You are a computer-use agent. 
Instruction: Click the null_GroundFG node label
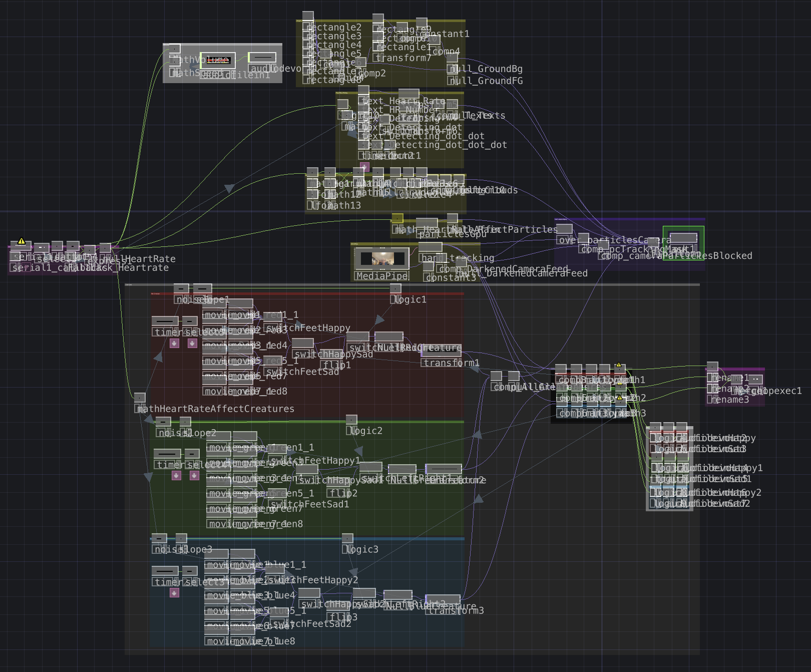point(487,81)
